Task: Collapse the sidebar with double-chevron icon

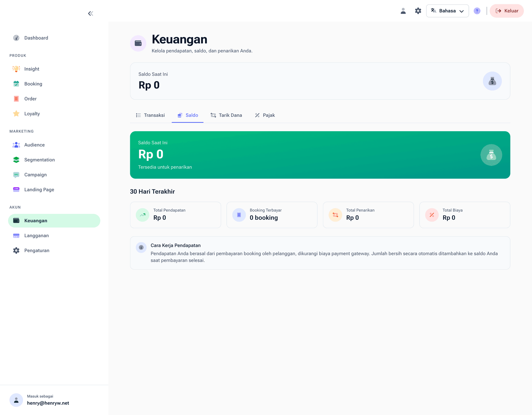Action: 90,14
